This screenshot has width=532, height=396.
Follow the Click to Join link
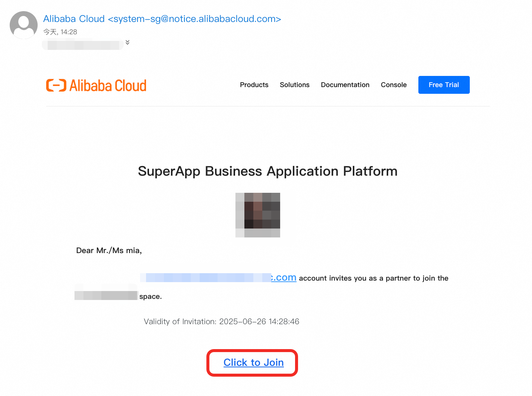pos(253,363)
